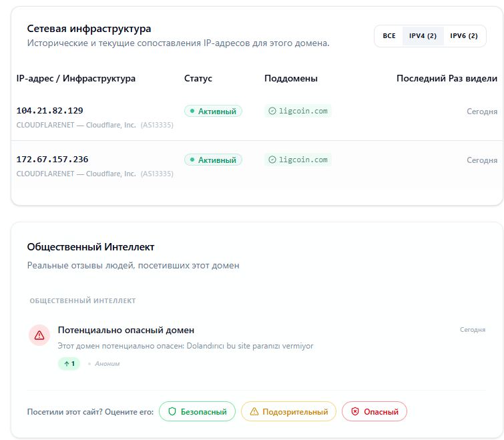Click Сегодня in the 104.21.82.129 row
Viewport: 504px width, 440px height.
(482, 112)
